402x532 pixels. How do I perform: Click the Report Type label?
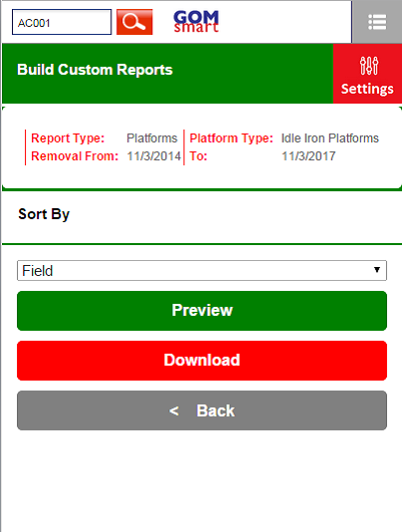[x=68, y=138]
